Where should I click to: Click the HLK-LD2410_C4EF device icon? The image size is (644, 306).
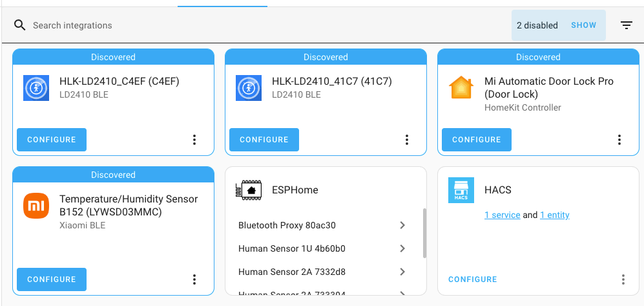tap(36, 88)
